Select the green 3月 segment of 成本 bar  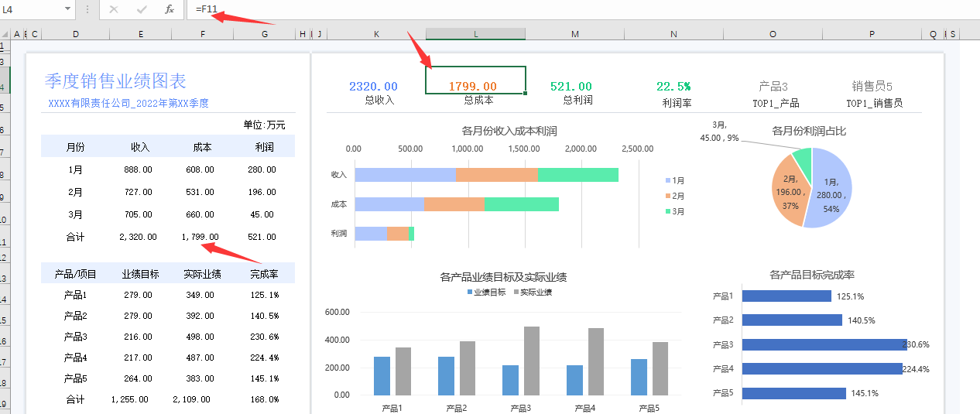click(521, 204)
